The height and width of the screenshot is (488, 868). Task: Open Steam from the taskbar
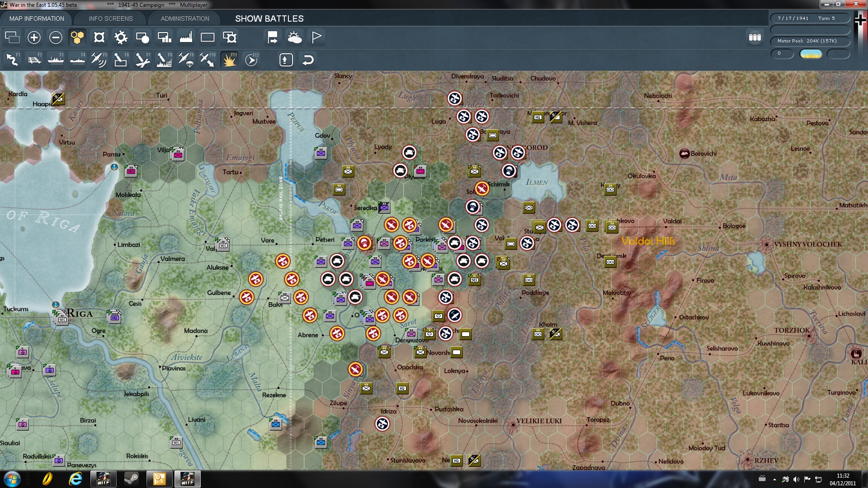point(132,479)
